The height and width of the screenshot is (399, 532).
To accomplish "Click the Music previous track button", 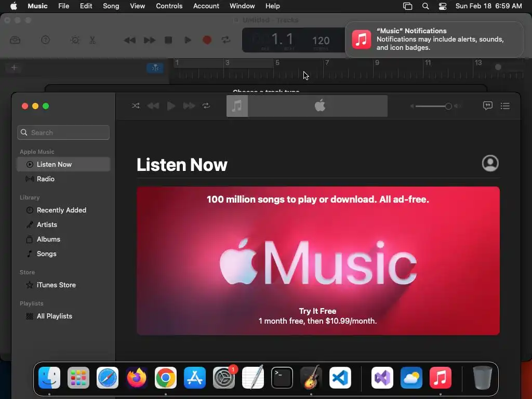I will click(153, 106).
